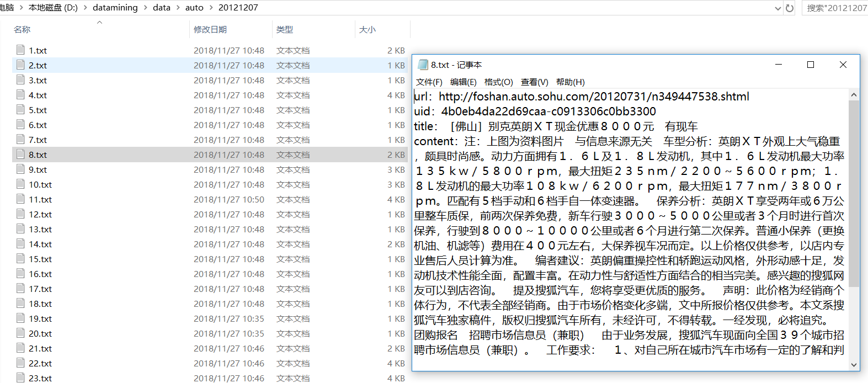868x383 pixels.
Task: Click Notepad scrollbar up arrow
Action: click(854, 95)
